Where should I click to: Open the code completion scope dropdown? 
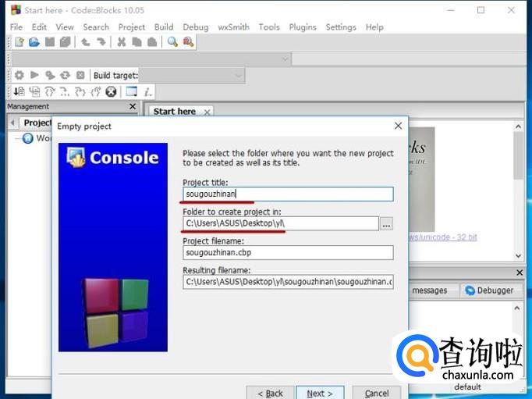151,59
